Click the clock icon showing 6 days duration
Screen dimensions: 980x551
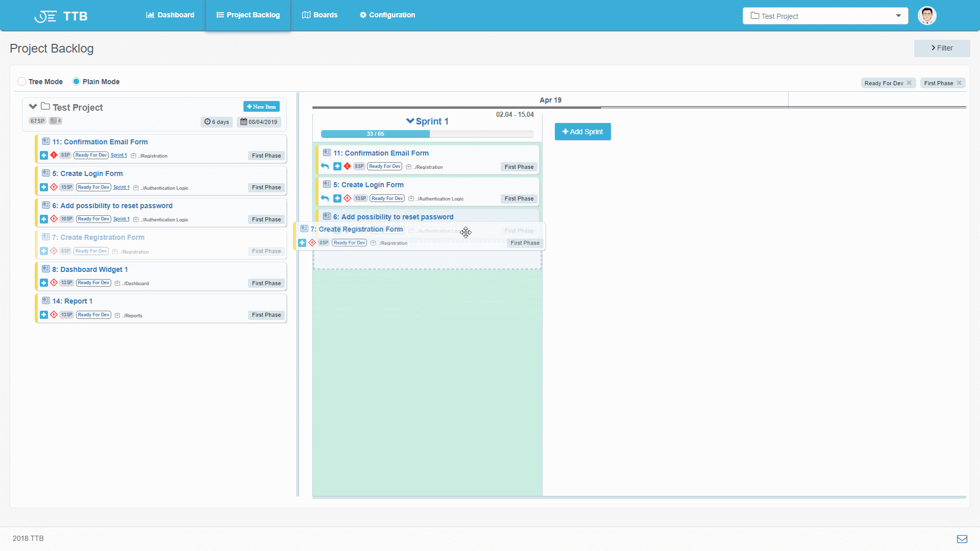point(207,121)
